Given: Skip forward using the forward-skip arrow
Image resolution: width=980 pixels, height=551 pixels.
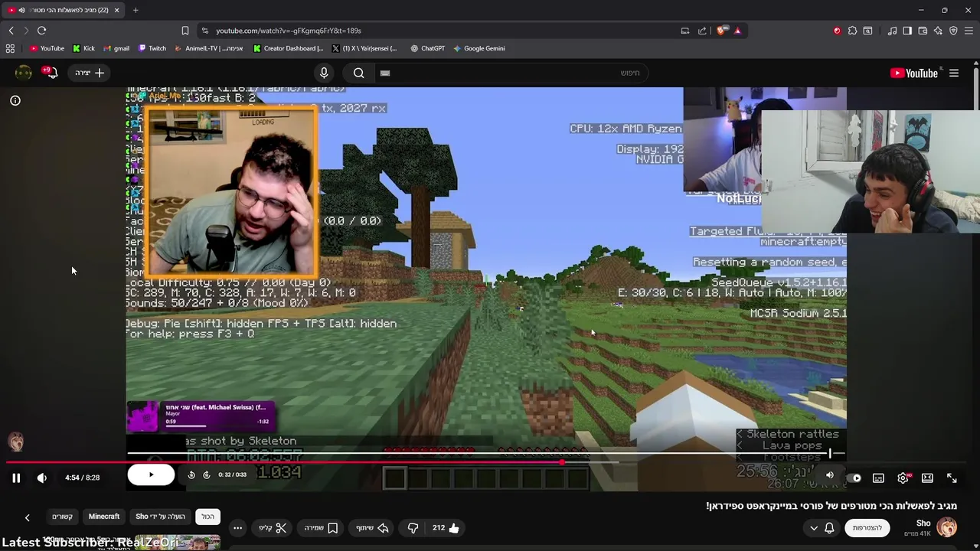Looking at the screenshot, I should [206, 474].
